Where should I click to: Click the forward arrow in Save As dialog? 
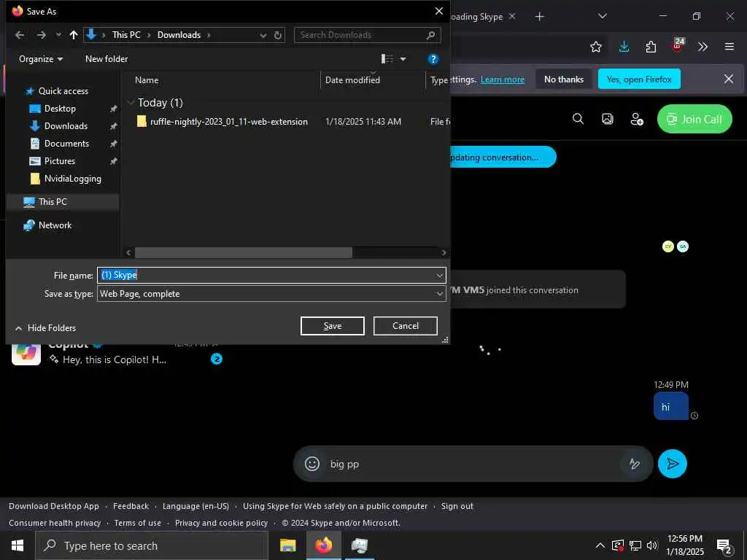(x=42, y=35)
